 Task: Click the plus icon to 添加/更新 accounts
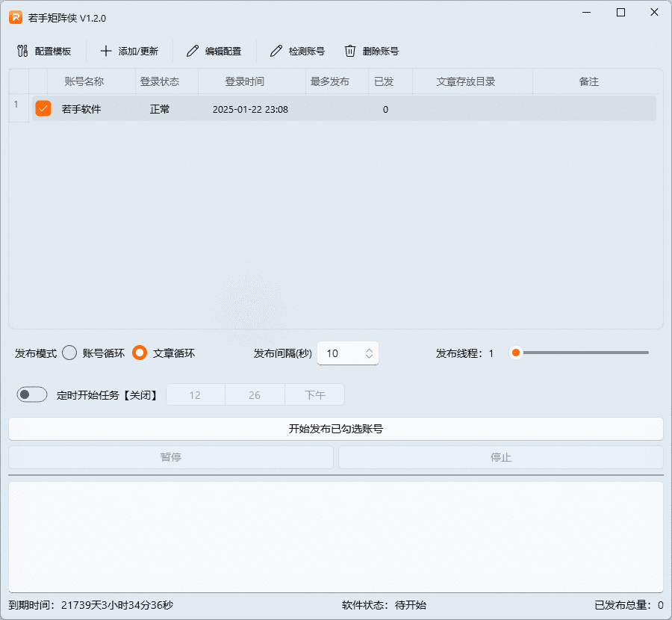click(x=105, y=51)
